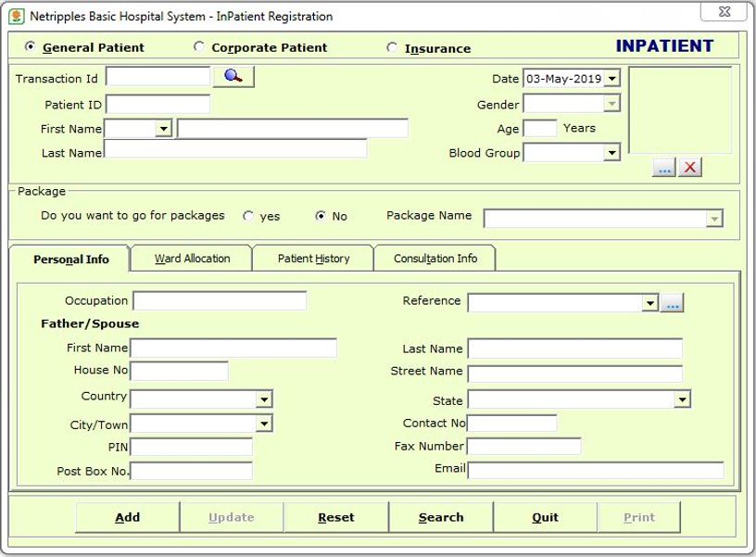Viewport: 756px width, 557px height.
Task: Focus the Patient ID field
Action: pyautogui.click(x=158, y=104)
